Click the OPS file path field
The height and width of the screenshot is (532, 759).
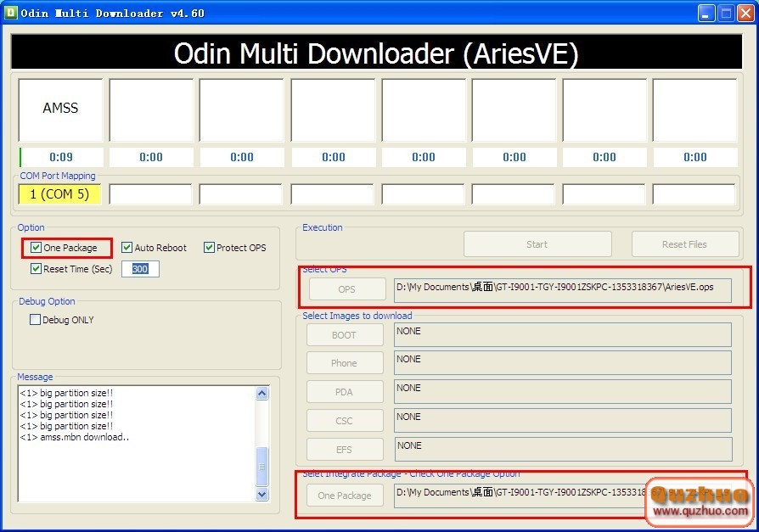pos(563,290)
